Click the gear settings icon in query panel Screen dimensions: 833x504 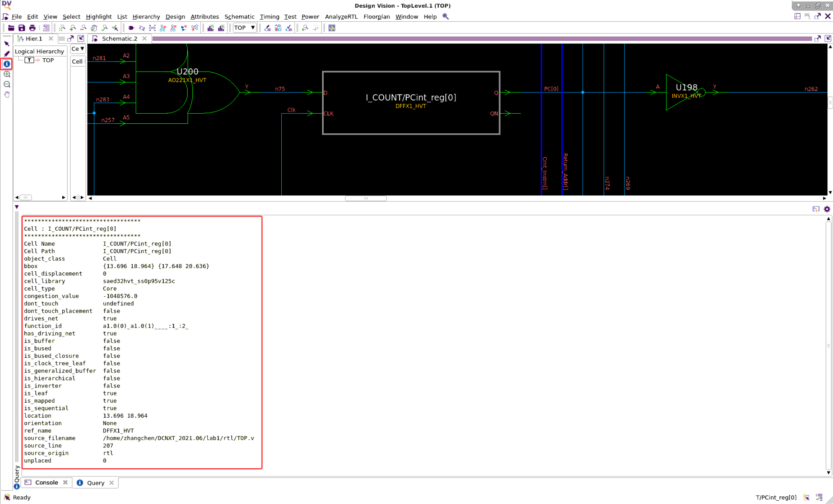tap(827, 209)
